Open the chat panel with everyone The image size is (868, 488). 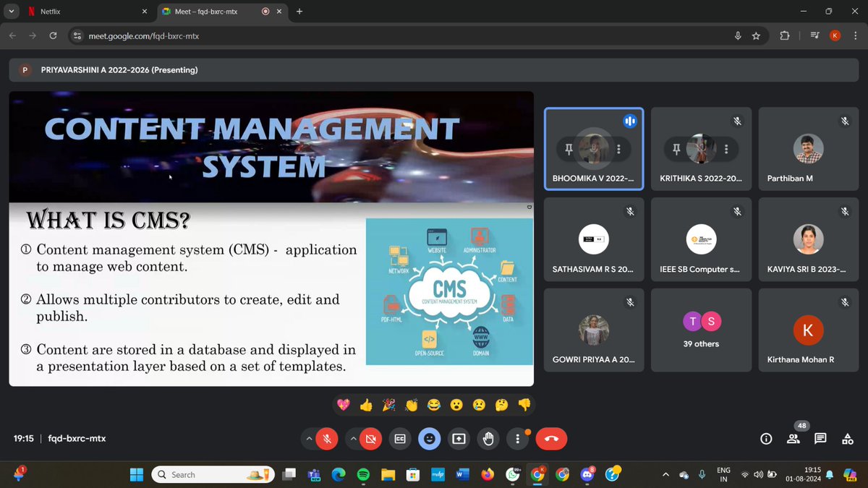click(x=820, y=438)
